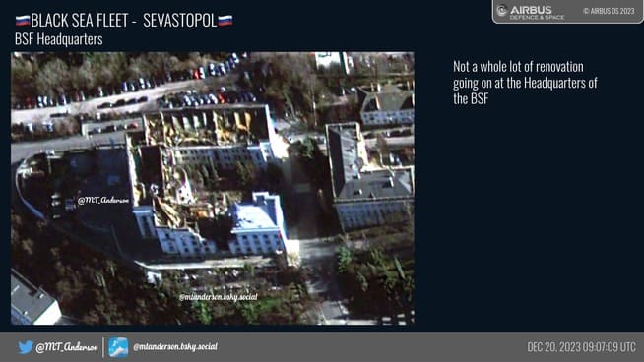This screenshot has width=644, height=362.
Task: Click the @MT_Anderson handle in footer
Action: click(x=67, y=347)
